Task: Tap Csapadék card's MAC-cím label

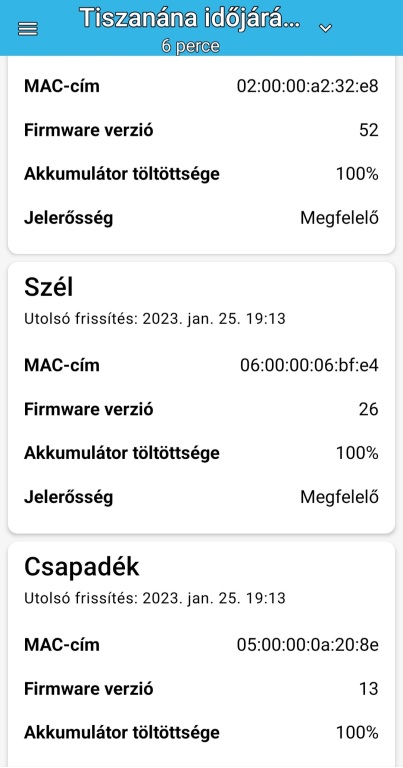Action: point(62,645)
